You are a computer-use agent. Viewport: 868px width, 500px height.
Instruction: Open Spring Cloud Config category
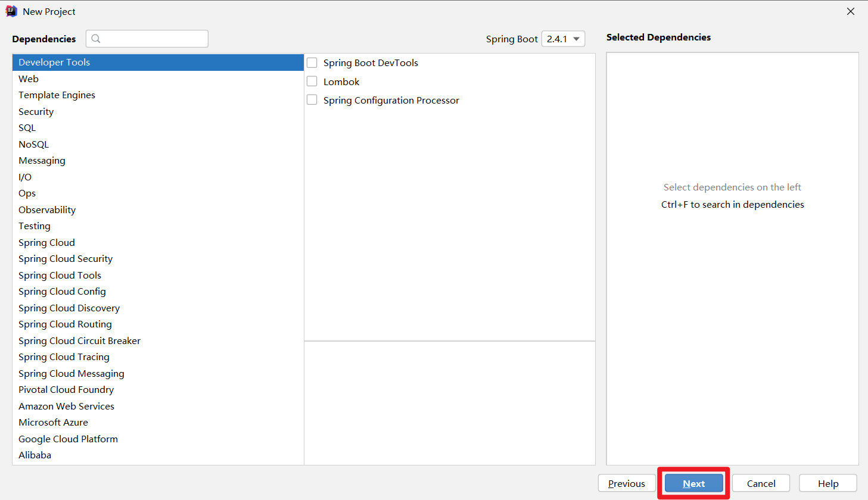click(x=158, y=292)
